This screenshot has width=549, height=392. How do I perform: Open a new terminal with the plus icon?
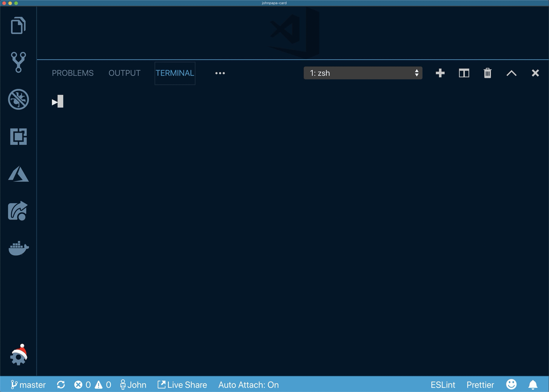[x=440, y=73]
